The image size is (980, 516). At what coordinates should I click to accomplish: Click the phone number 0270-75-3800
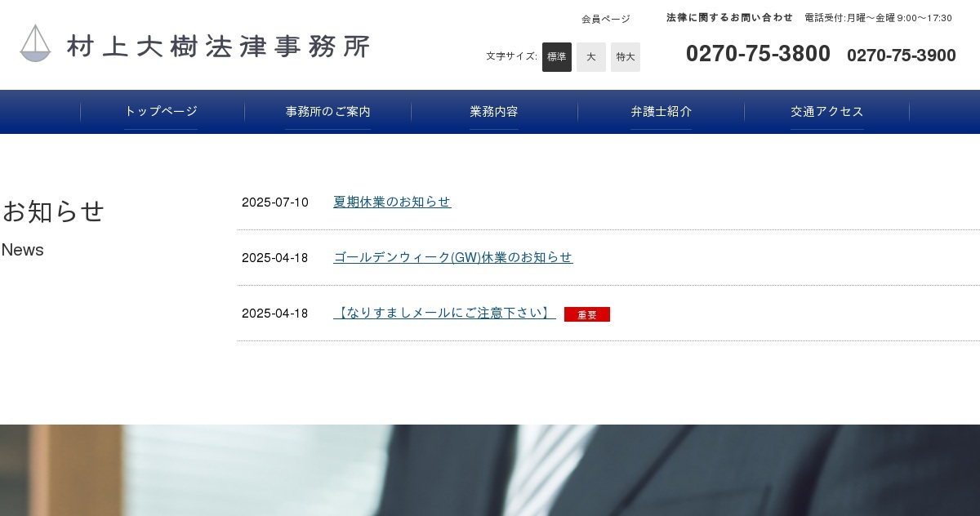758,53
